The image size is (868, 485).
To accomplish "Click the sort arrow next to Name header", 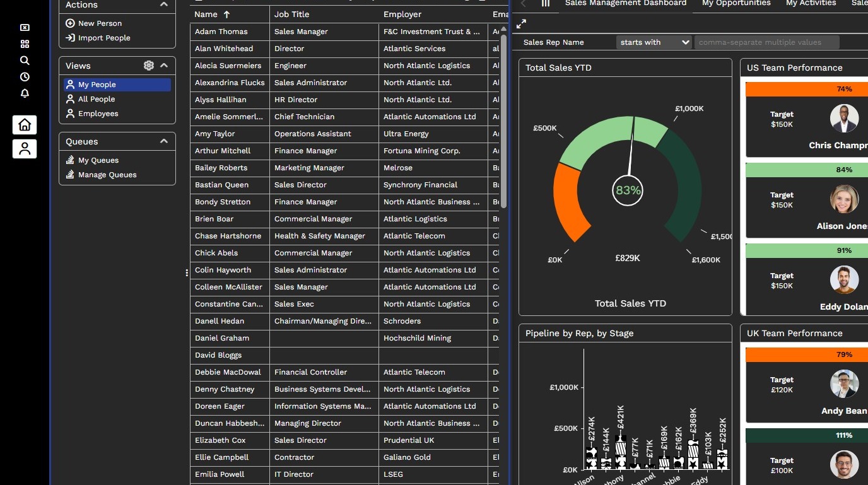I will click(227, 14).
